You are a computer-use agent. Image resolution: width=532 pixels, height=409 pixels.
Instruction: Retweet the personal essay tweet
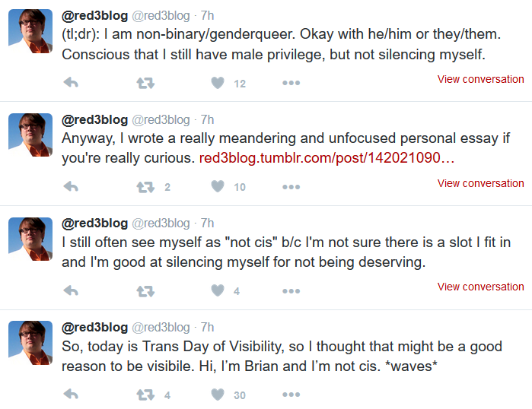pos(145,187)
